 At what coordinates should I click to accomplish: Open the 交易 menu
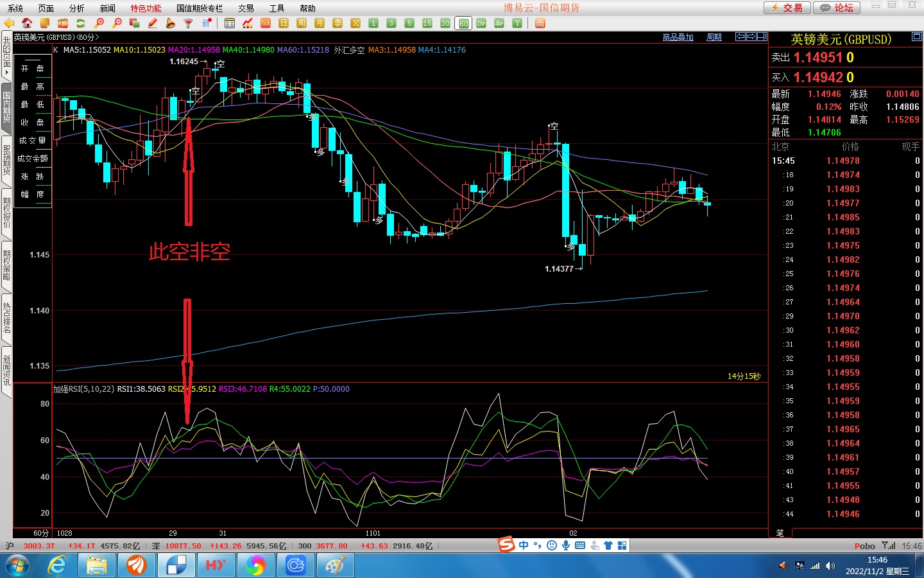click(x=246, y=8)
